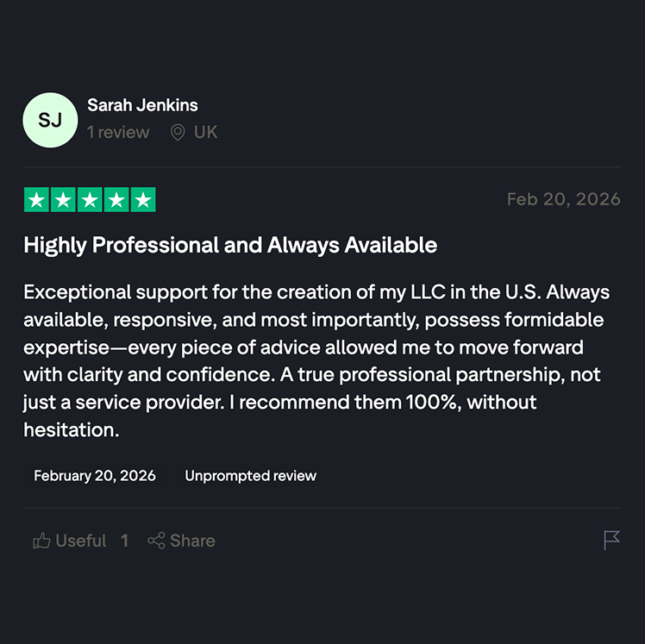The width and height of the screenshot is (645, 644).
Task: Click the third green star
Action: pos(90,200)
